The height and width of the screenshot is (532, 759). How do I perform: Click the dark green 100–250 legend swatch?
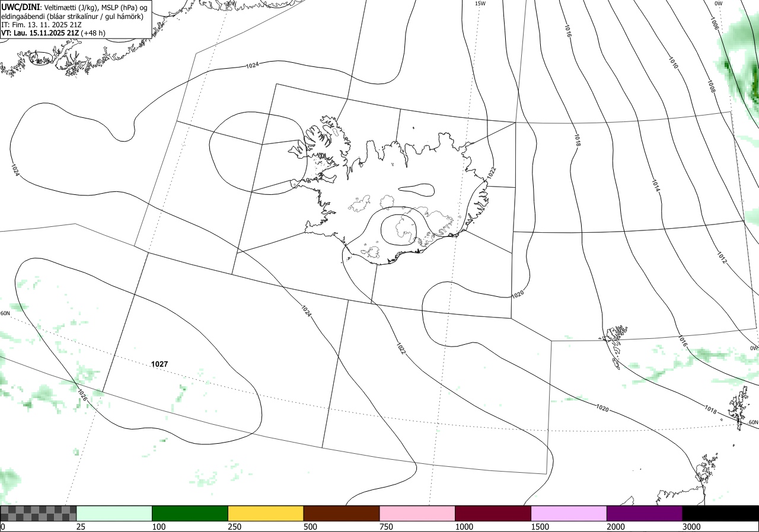(x=190, y=513)
